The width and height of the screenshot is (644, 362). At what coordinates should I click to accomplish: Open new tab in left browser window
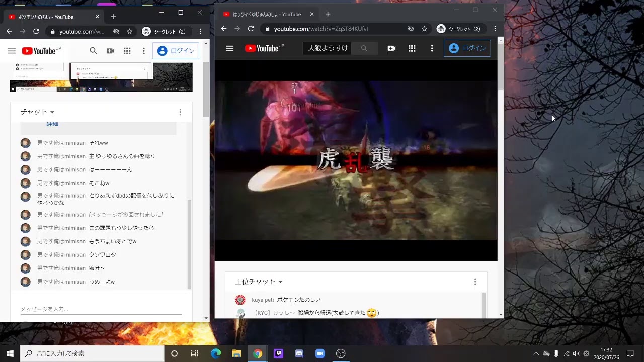pos(113,17)
